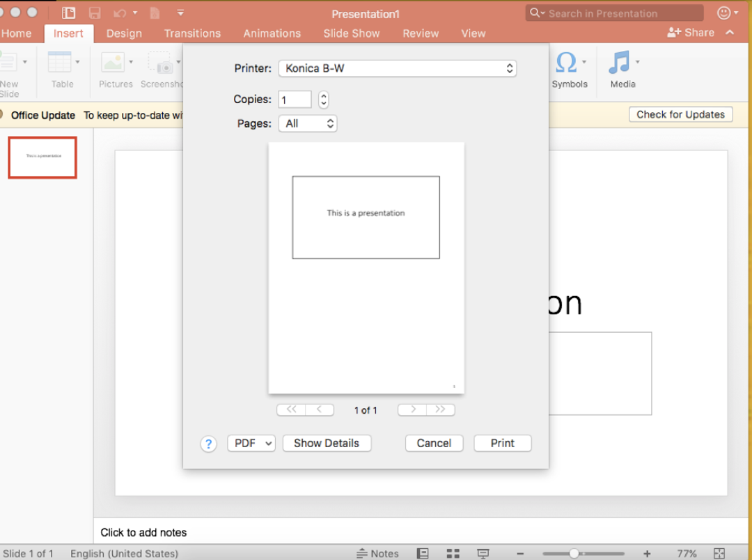Open the PDF dropdown menu
Image resolution: width=752 pixels, height=560 pixels.
(251, 443)
